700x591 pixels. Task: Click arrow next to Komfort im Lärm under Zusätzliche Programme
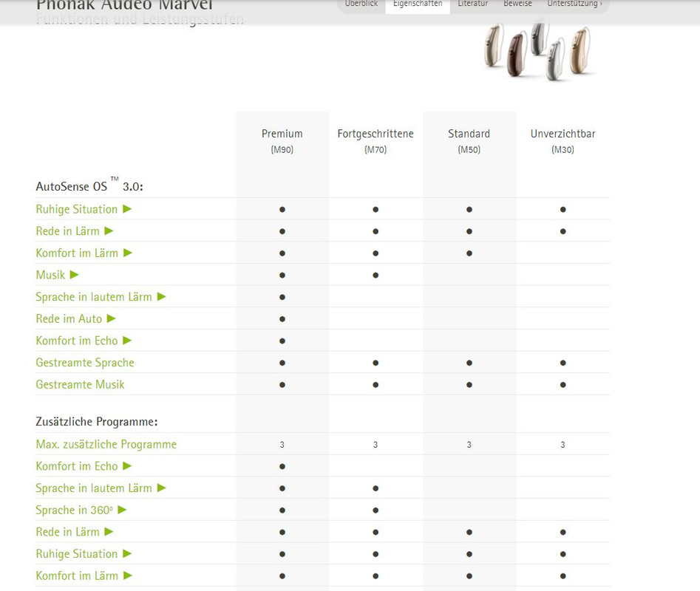(x=128, y=575)
